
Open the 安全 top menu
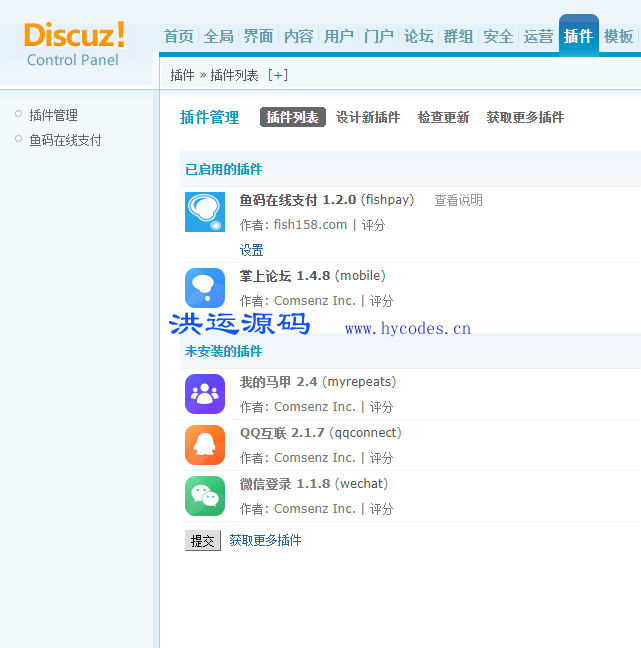pos(498,36)
